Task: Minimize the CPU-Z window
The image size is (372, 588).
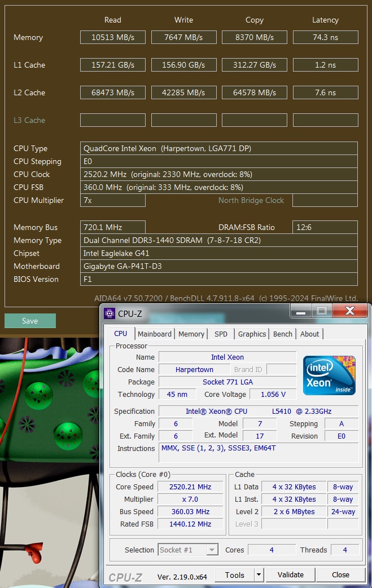Action: (x=301, y=311)
